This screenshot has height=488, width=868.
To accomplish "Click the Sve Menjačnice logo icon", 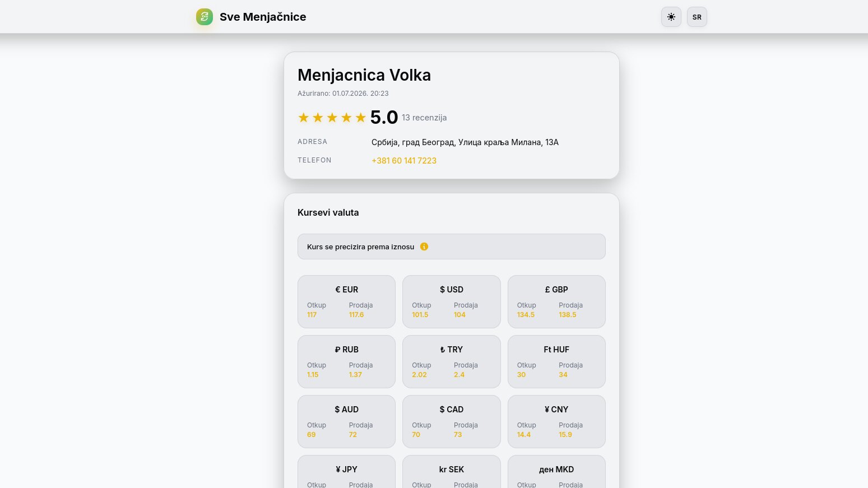I will [x=205, y=17].
